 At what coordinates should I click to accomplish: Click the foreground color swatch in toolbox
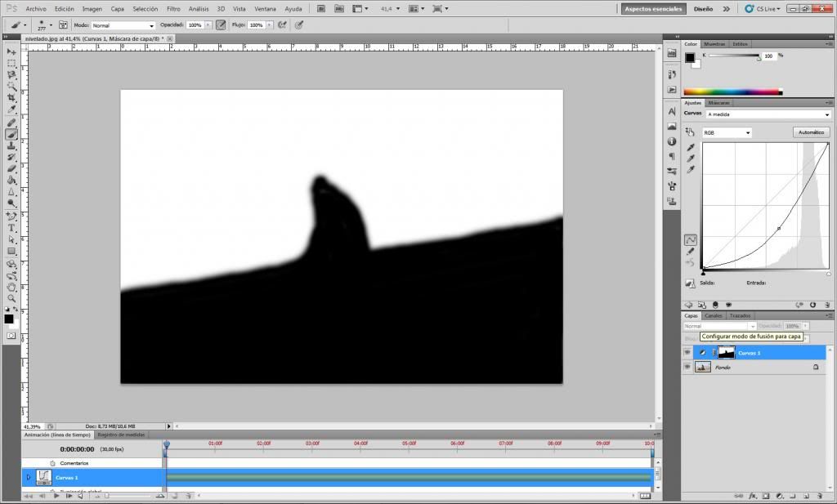point(8,319)
